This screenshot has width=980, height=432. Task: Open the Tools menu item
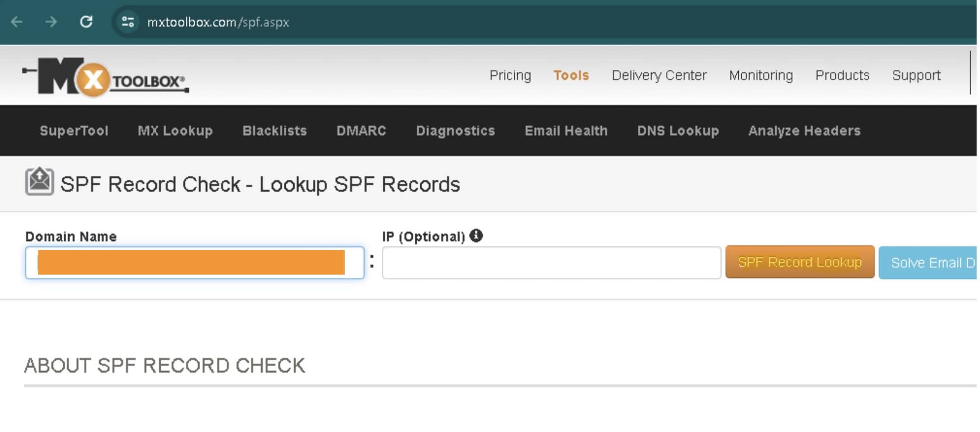click(x=571, y=75)
